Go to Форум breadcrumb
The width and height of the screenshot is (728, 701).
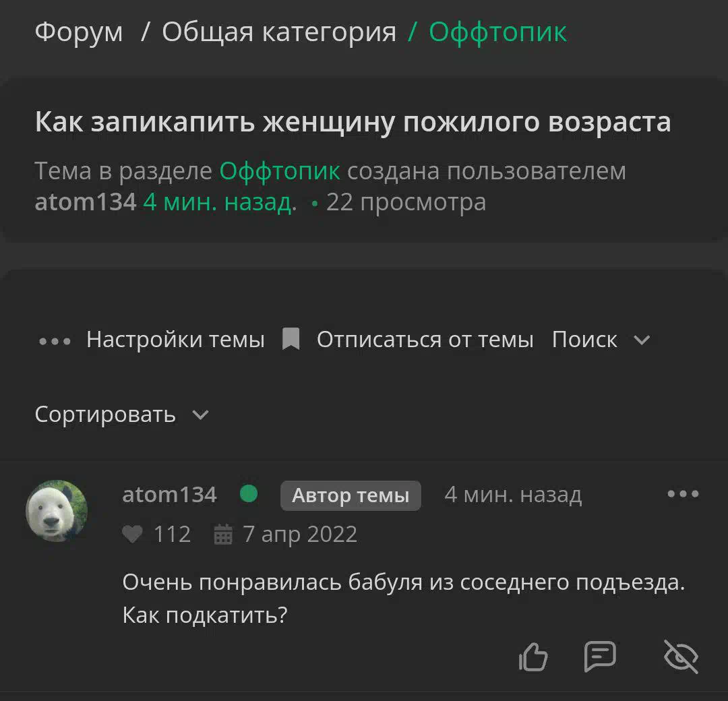(79, 32)
